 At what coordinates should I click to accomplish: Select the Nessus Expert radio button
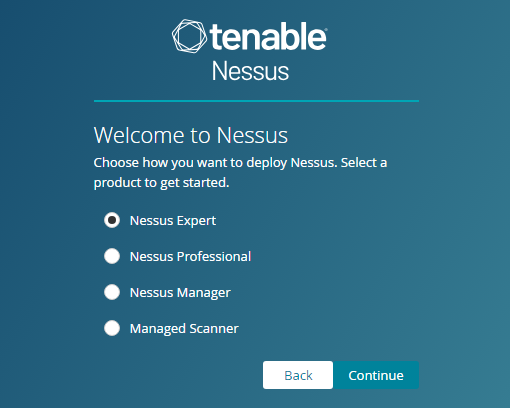coord(112,220)
